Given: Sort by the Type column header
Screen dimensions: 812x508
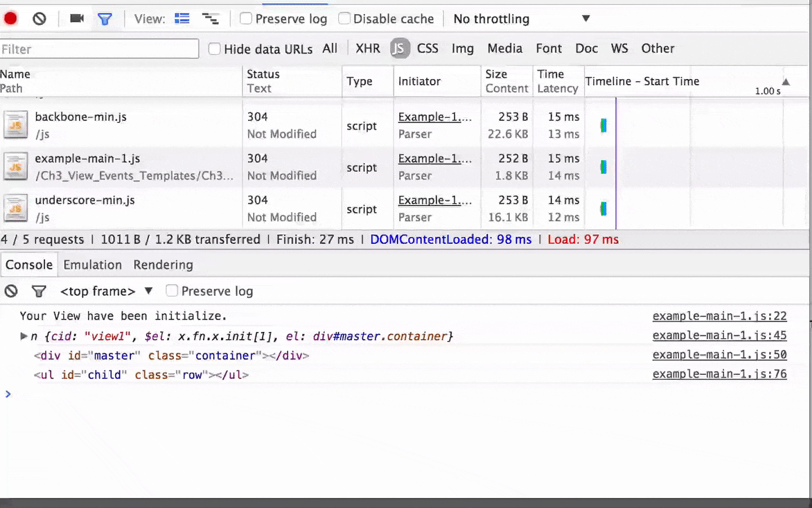Looking at the screenshot, I should coord(368,81).
